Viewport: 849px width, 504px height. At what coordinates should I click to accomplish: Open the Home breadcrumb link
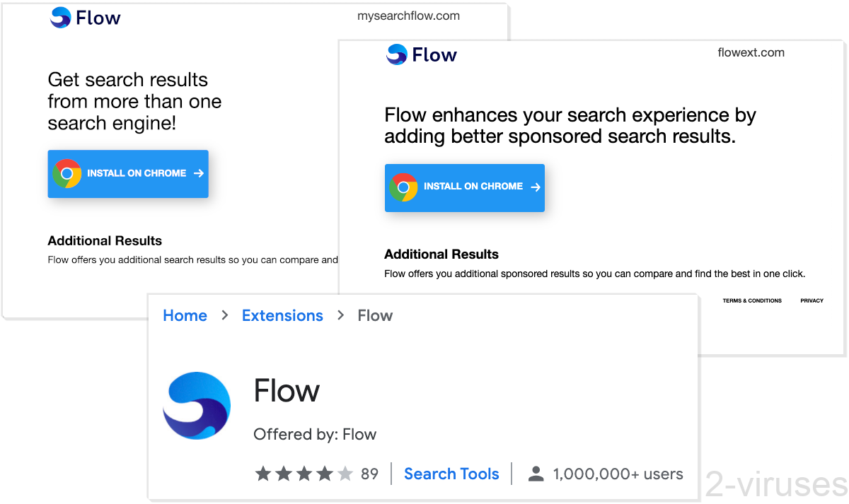tap(185, 315)
